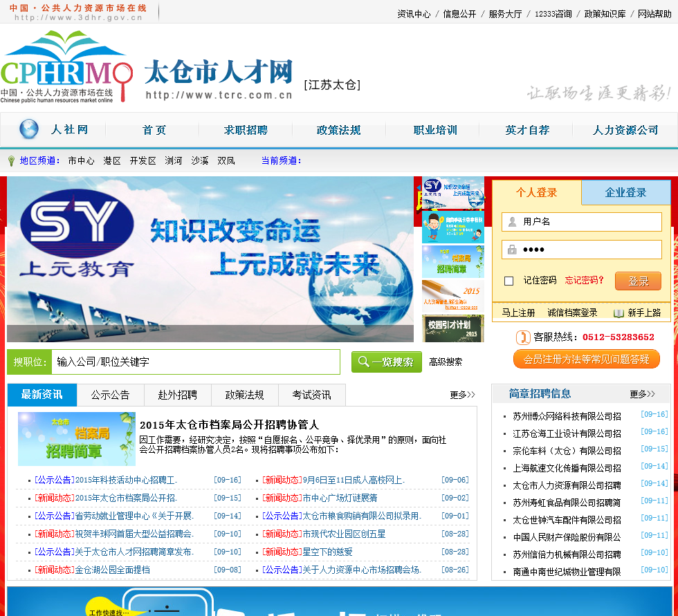Open 政策法规 in main navigation
The height and width of the screenshot is (616, 678).
point(338,130)
